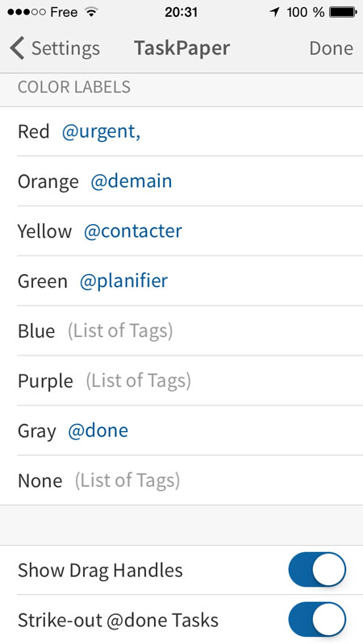The width and height of the screenshot is (363, 644).
Task: Tap the back chevron arrow icon
Action: pyautogui.click(x=17, y=48)
